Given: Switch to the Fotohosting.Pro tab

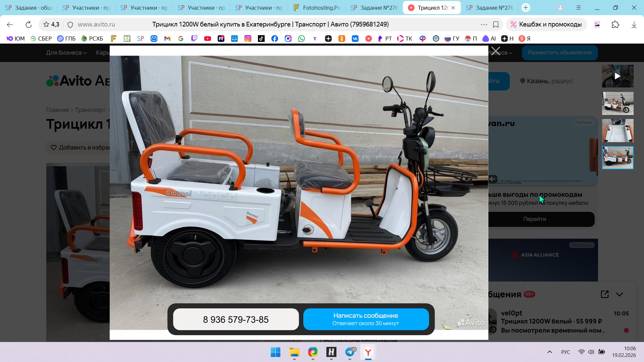Looking at the screenshot, I should click(317, 8).
